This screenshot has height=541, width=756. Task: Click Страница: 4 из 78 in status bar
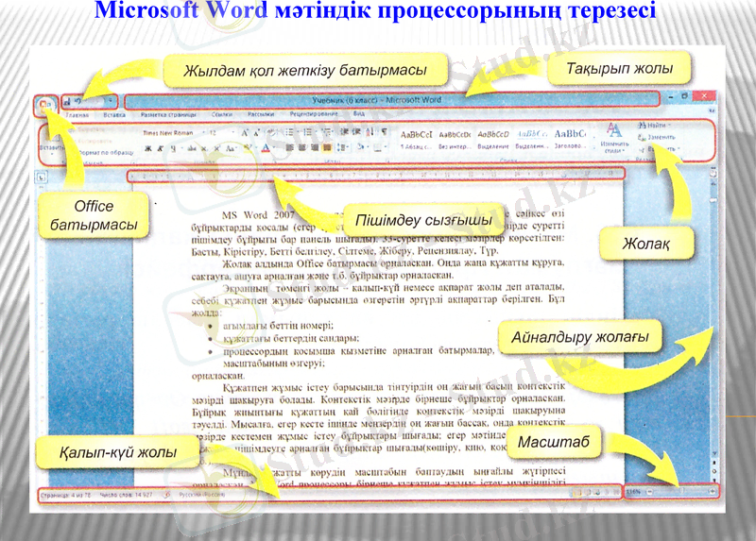pos(65,495)
